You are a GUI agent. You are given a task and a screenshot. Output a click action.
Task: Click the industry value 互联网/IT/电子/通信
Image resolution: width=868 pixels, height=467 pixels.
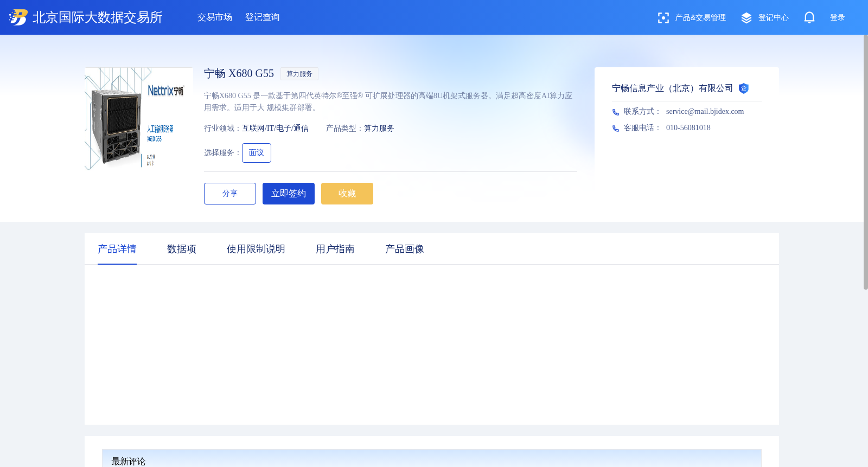[275, 129]
